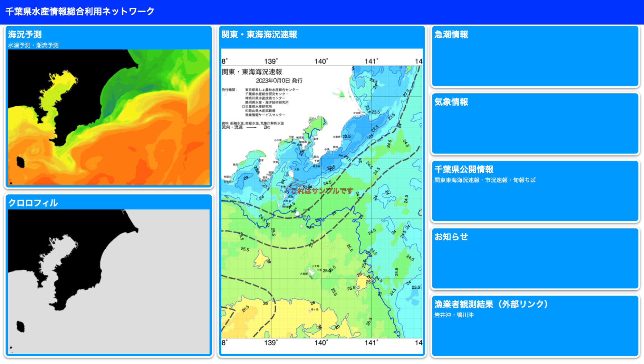
Task: Click the 岩井沖・鴨川沖 subtitle text
Action: click(x=454, y=315)
